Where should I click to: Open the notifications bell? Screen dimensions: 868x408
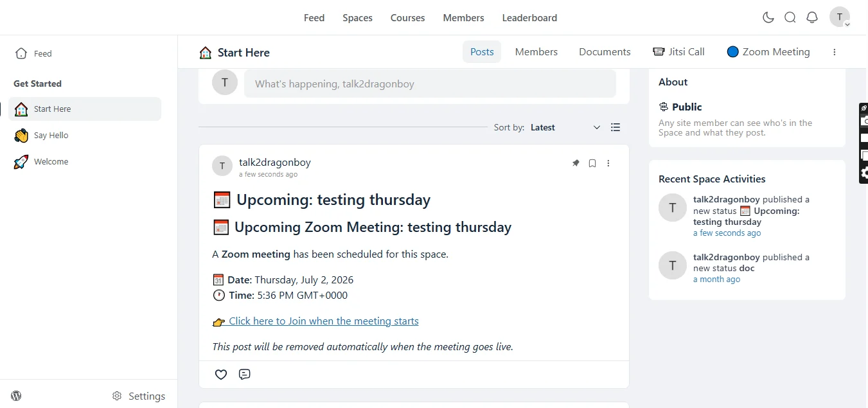(x=812, y=17)
